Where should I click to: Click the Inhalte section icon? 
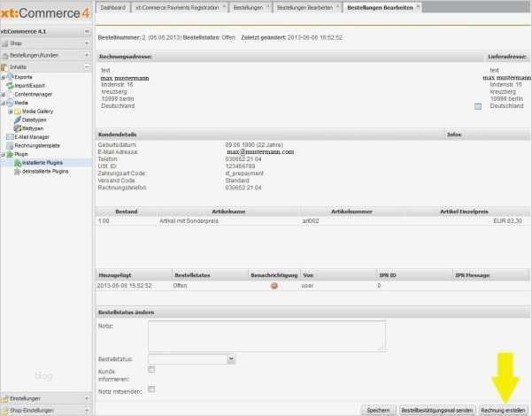pos(4,67)
